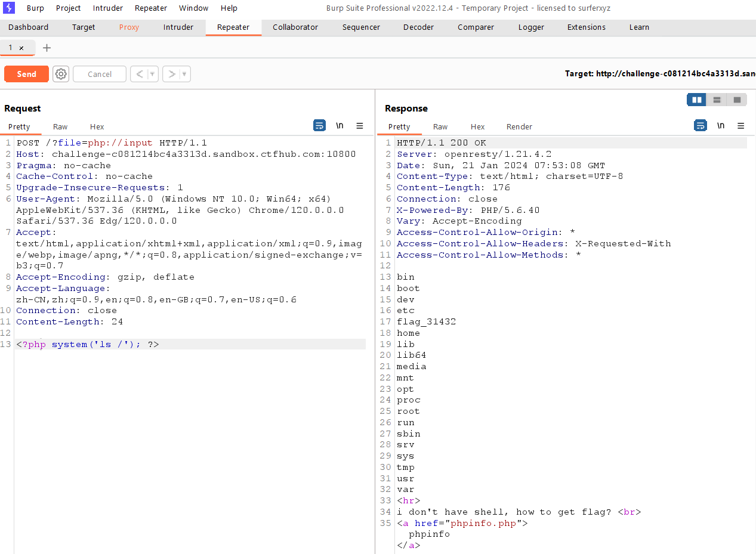
Task: Click the Cancel button
Action: click(100, 74)
